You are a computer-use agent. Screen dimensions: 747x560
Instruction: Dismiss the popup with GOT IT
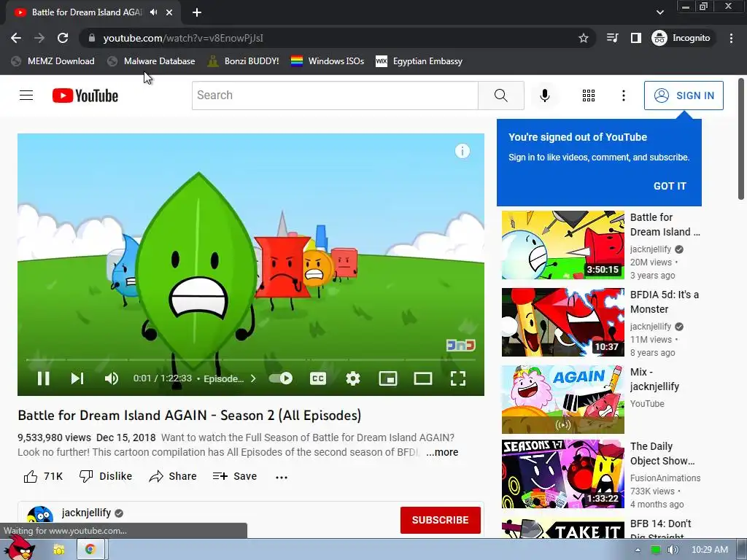coord(670,186)
